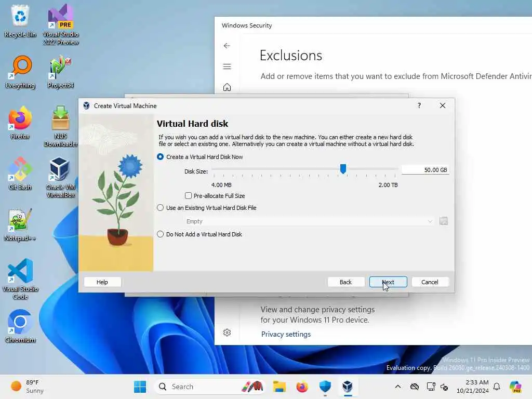Open the notification bell in system tray
Image resolution: width=532 pixels, height=399 pixels.
(497, 387)
